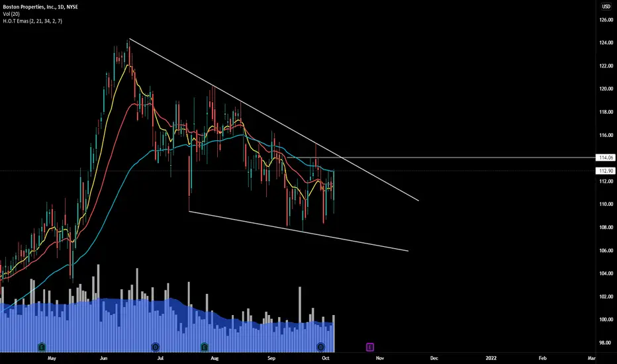617x364 pixels.
Task: Open the upcoming purple earnings marker
Action: click(370, 347)
